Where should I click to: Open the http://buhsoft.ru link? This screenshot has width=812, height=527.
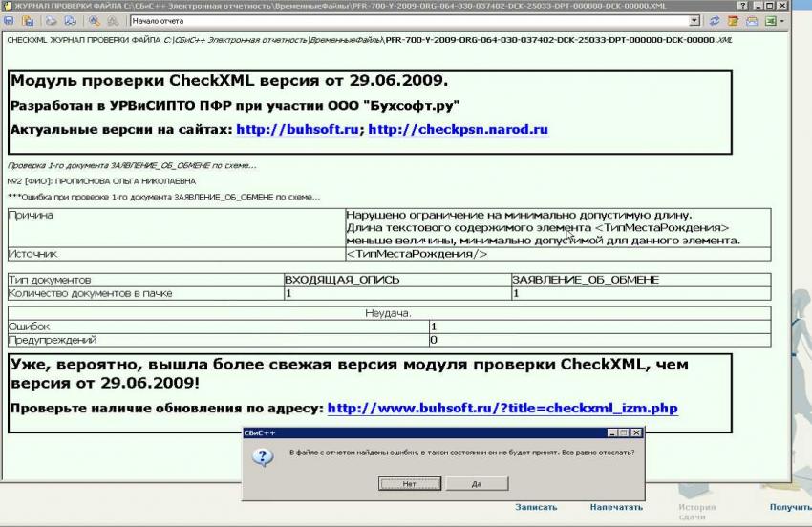tap(297, 129)
